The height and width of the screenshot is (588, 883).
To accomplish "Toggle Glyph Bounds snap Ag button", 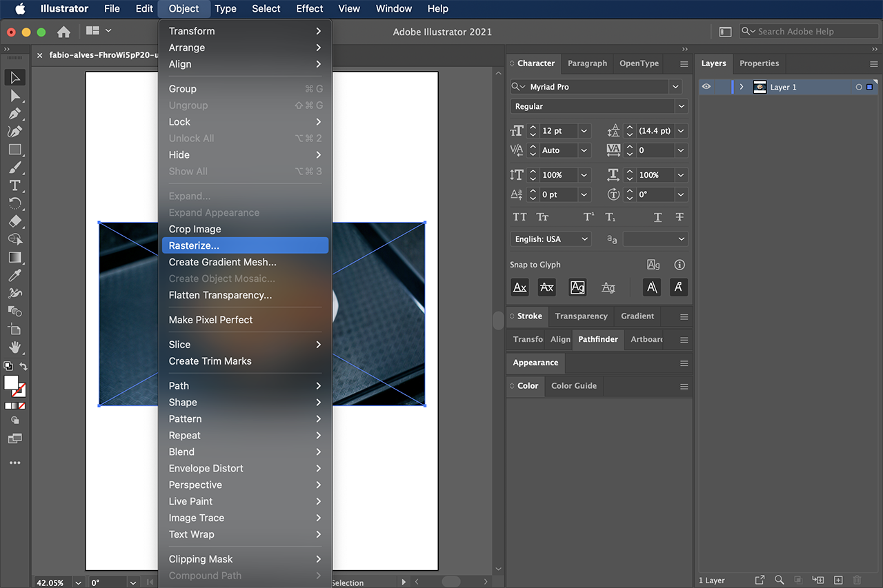I will pyautogui.click(x=577, y=287).
